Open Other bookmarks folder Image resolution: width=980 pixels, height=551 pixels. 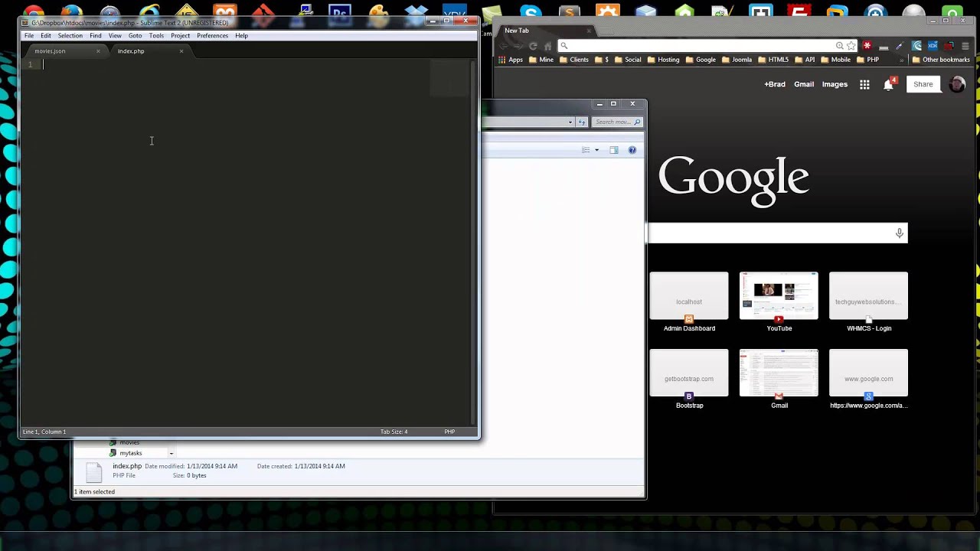point(941,60)
